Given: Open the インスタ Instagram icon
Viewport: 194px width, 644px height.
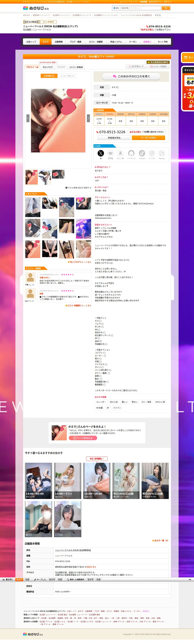Looking at the screenshot, I should pyautogui.click(x=152, y=153).
